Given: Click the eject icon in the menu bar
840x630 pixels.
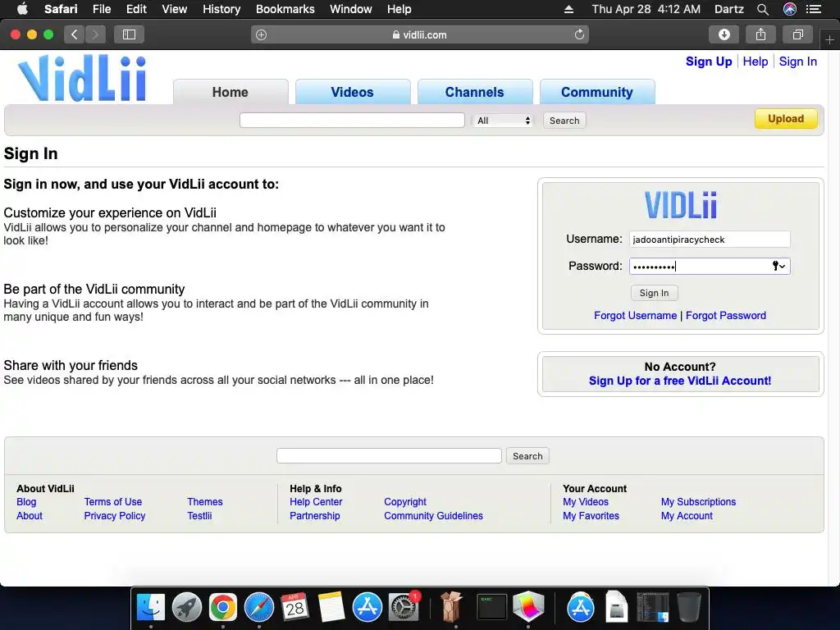Looking at the screenshot, I should (x=569, y=9).
